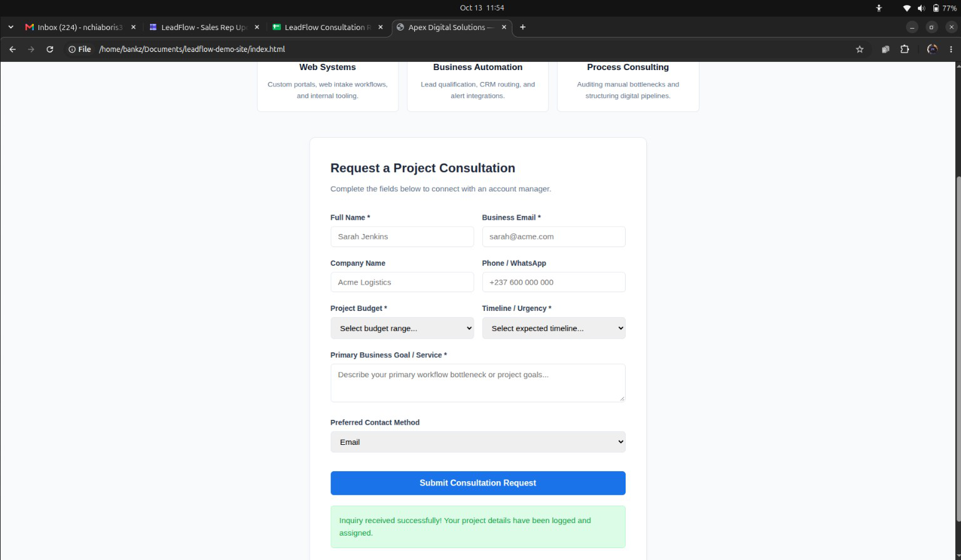
Task: Reload the current page
Action: coord(50,49)
